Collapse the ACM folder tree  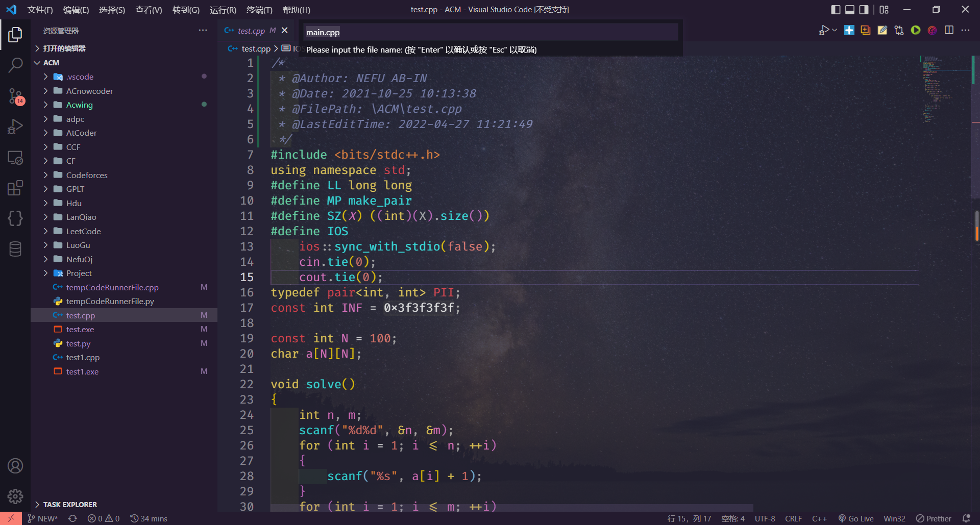click(37, 62)
